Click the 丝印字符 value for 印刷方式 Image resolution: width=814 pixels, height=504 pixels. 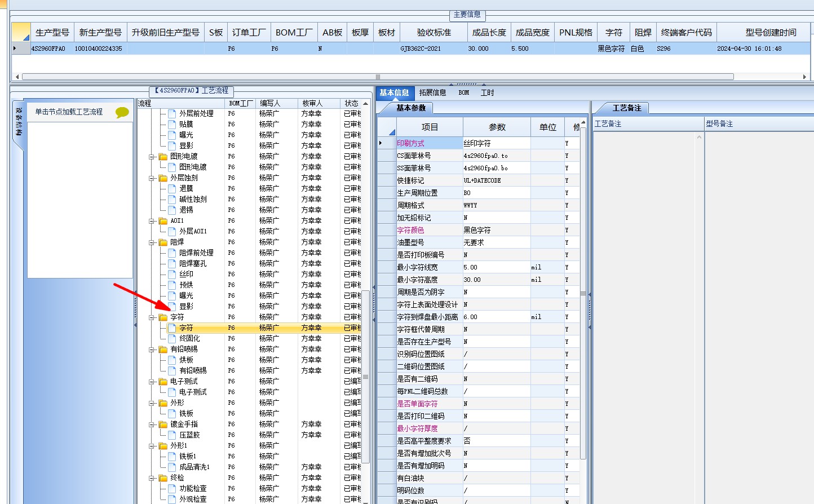[496, 143]
